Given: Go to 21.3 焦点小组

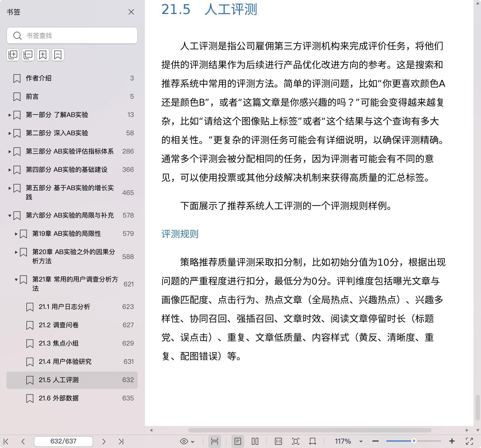Looking at the screenshot, I should click(72, 343).
